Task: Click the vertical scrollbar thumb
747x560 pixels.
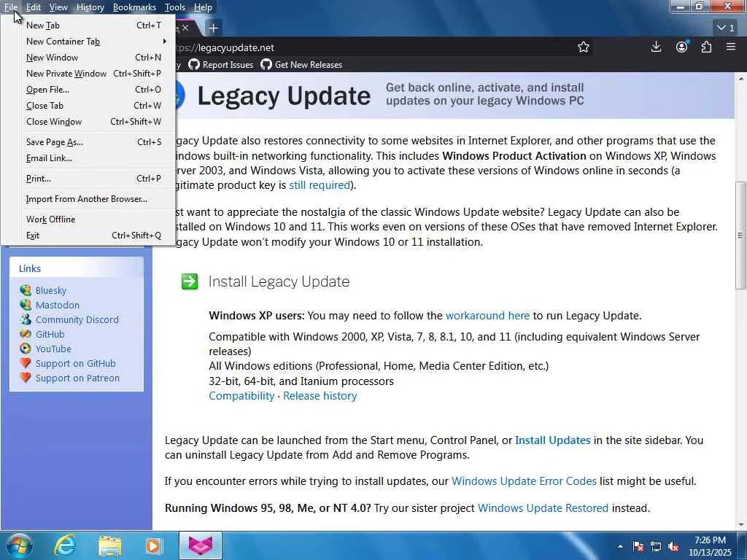Action: pos(740,235)
